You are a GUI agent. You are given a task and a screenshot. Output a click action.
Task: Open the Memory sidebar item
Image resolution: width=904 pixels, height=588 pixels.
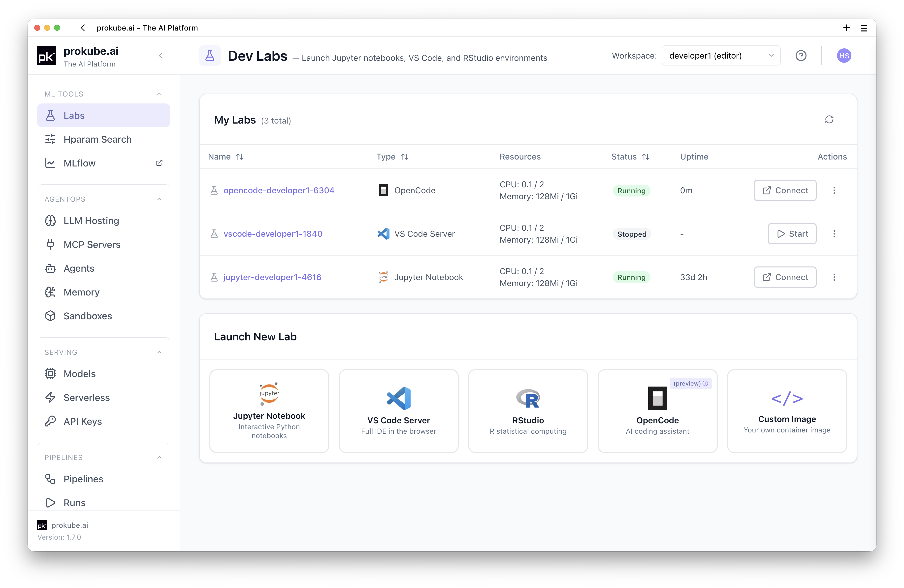103,292
